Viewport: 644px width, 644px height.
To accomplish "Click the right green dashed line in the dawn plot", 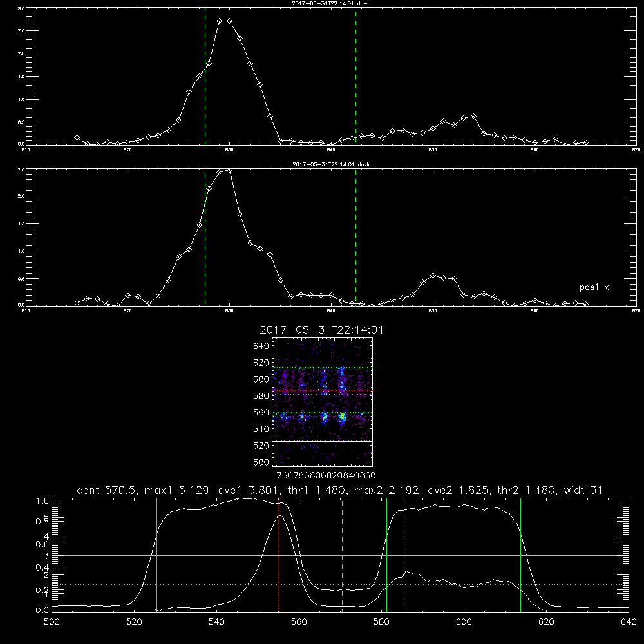I will tap(355, 77).
